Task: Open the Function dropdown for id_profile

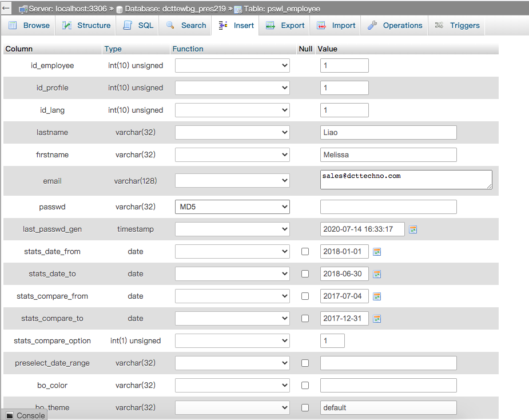Action: pos(232,88)
